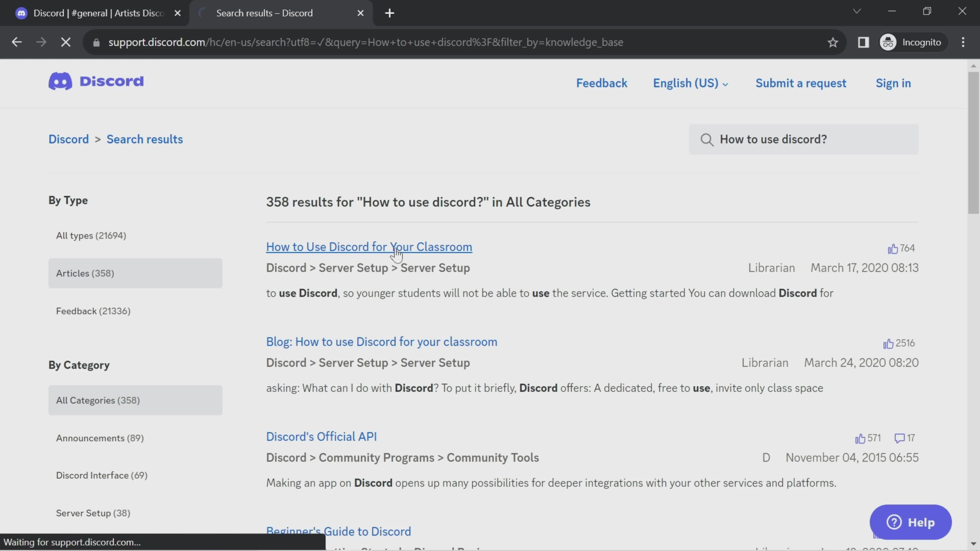Click the browser forward arrow
980x551 pixels.
pos(41,42)
